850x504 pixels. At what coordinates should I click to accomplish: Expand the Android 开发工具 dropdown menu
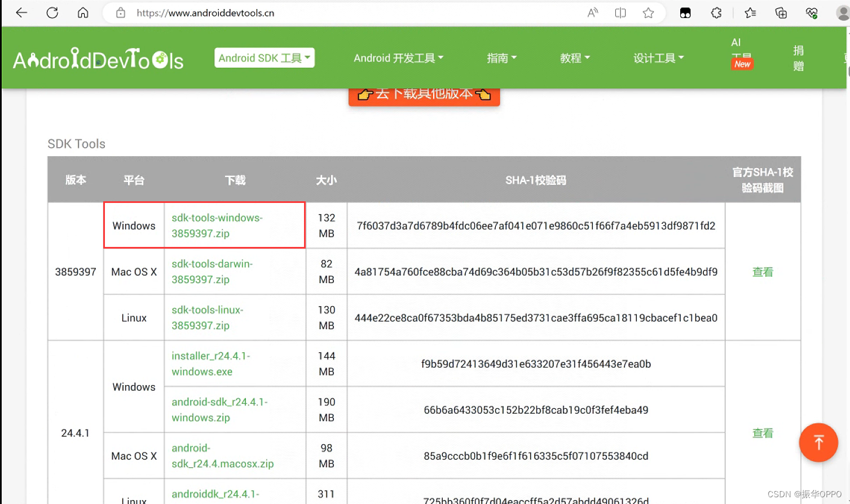coord(399,58)
